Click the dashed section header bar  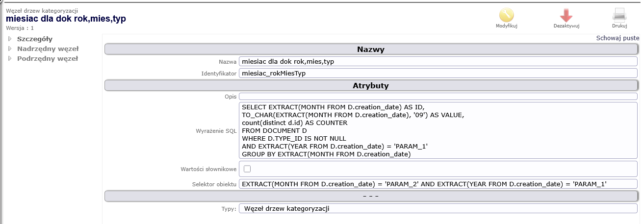coord(371,196)
